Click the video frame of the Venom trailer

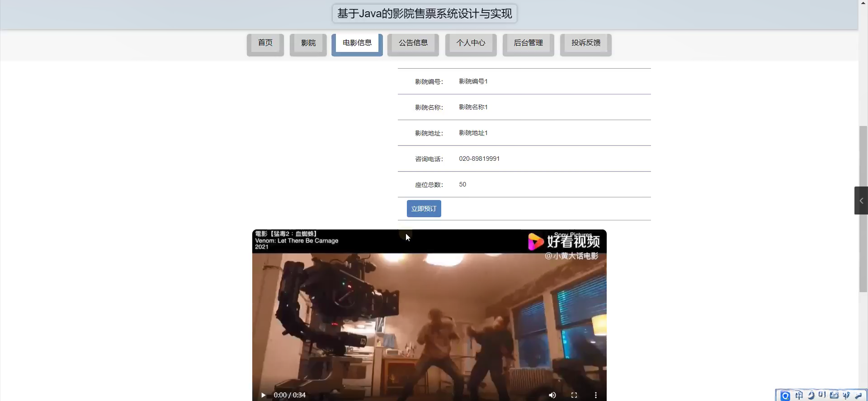(x=429, y=316)
